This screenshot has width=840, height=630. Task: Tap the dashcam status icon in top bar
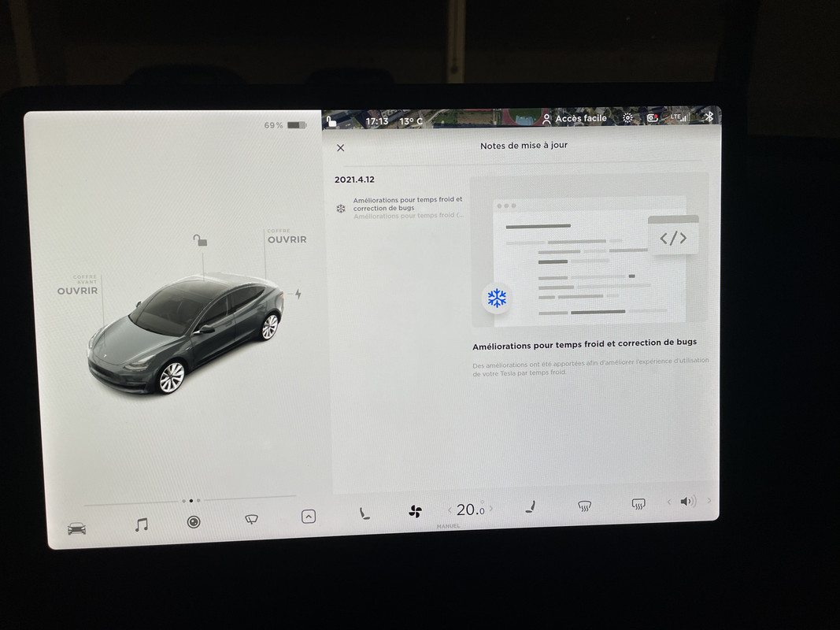pyautogui.click(x=652, y=117)
